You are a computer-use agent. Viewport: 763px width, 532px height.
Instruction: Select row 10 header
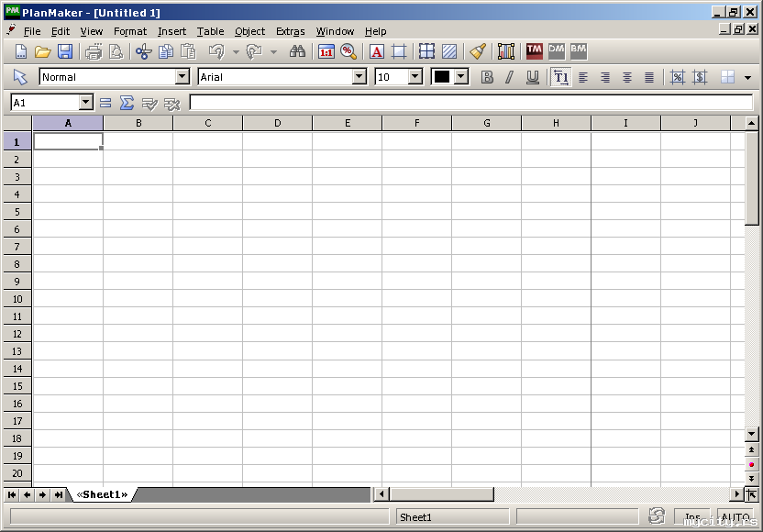pyautogui.click(x=17, y=299)
